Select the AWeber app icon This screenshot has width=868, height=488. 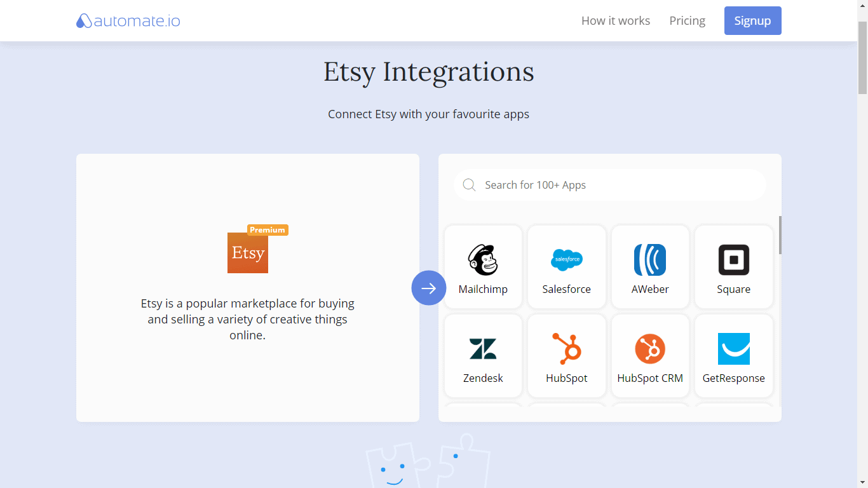tap(650, 260)
